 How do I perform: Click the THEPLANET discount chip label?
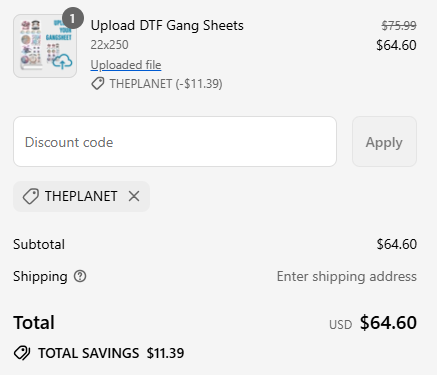tap(81, 196)
